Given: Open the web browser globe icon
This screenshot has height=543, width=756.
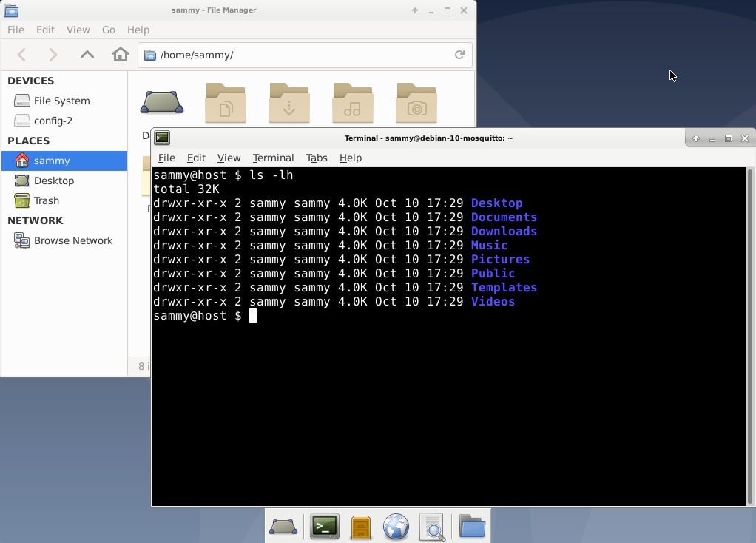Looking at the screenshot, I should click(396, 527).
